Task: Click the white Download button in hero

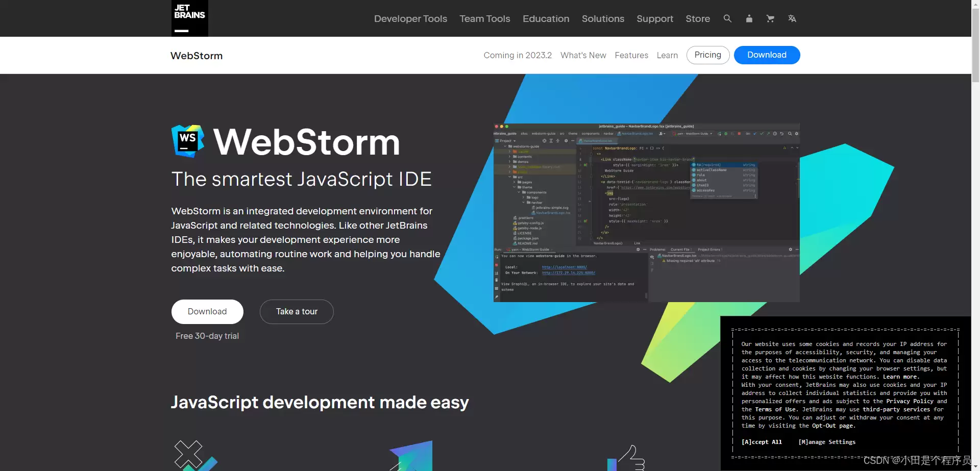Action: coord(207,312)
